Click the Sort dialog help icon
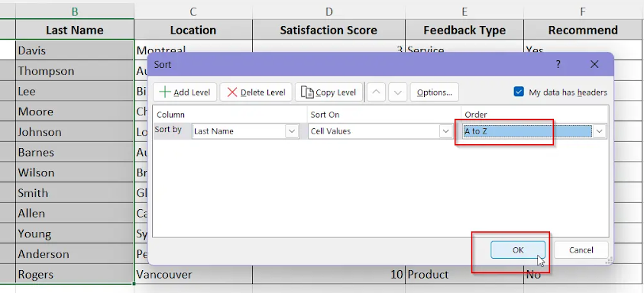The width and height of the screenshot is (644, 293). pos(558,64)
